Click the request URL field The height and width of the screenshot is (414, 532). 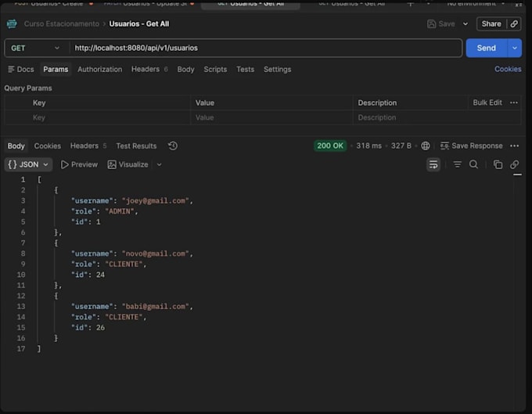266,49
